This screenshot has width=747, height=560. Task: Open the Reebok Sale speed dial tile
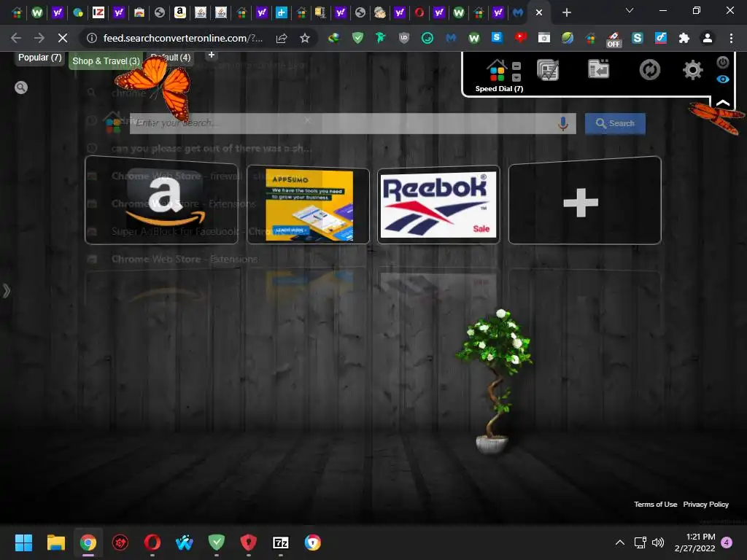438,205
